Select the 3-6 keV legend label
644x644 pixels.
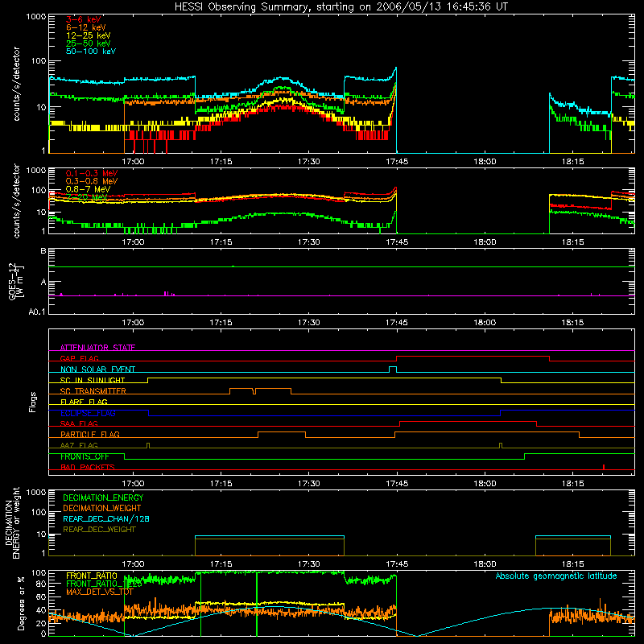[84, 19]
